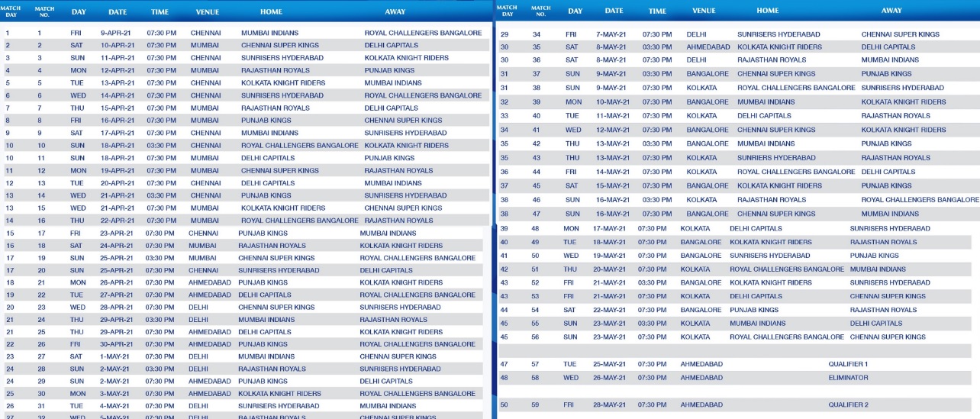Select the 7-MAY-21 date cell
The height and width of the screenshot is (419, 980).
coord(612,34)
